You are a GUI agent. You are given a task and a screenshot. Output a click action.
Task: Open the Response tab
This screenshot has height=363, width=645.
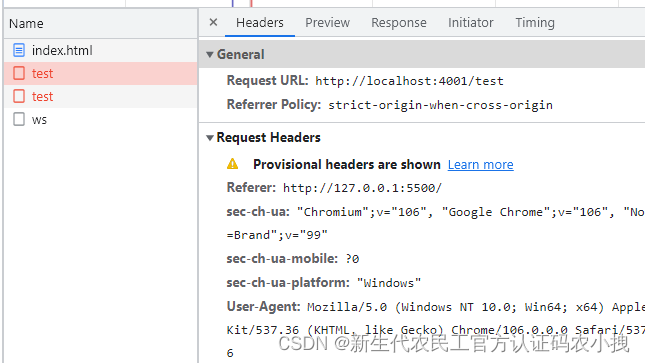[399, 23]
